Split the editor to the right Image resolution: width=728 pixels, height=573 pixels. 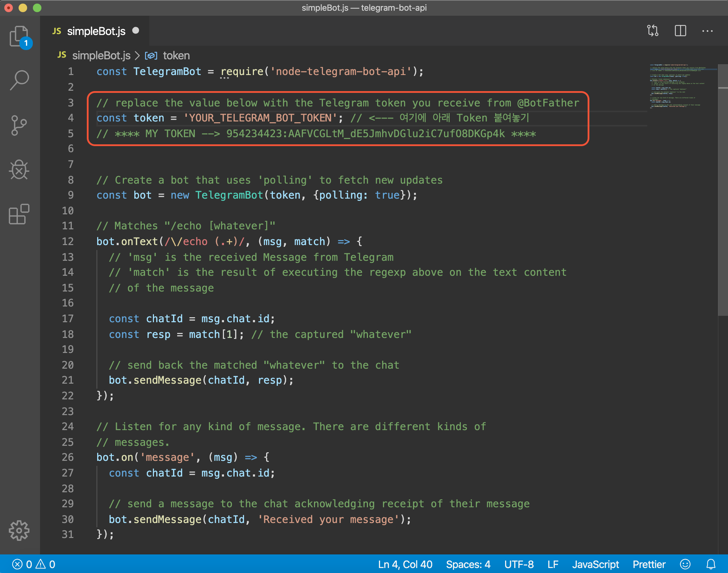click(x=680, y=31)
